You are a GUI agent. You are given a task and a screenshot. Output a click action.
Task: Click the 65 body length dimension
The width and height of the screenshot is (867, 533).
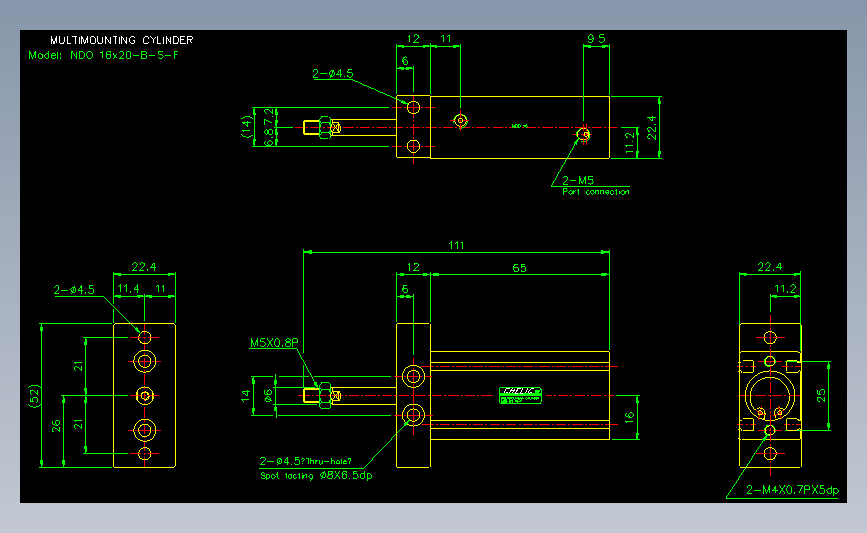pos(519,268)
